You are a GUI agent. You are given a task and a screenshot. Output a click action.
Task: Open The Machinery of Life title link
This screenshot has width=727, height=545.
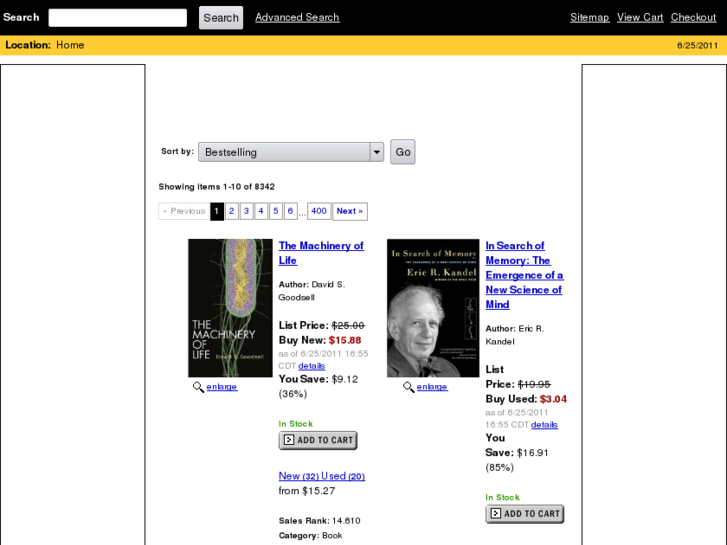coord(321,253)
